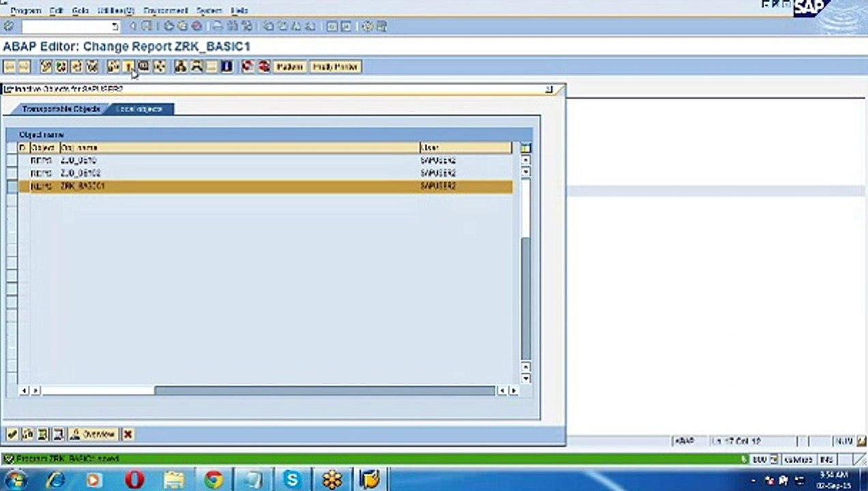The image size is (868, 491).
Task: Open Internet Explorer from the taskbar
Action: (x=55, y=479)
